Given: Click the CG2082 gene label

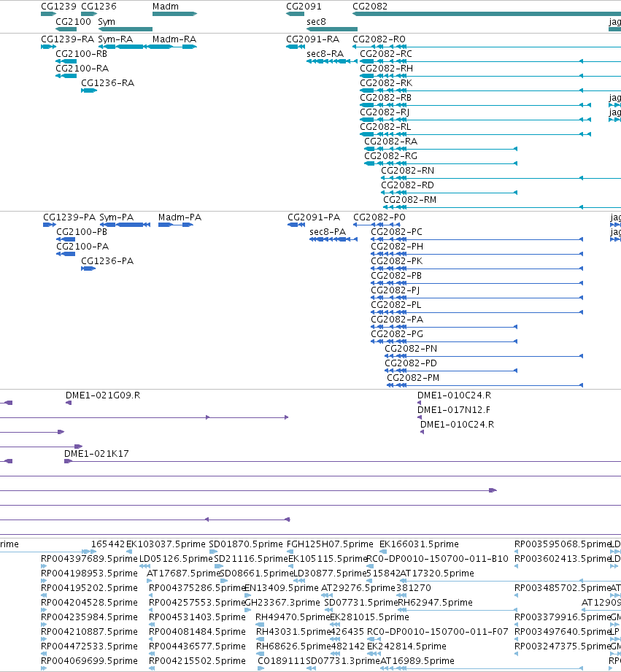Looking at the screenshot, I should [x=370, y=7].
